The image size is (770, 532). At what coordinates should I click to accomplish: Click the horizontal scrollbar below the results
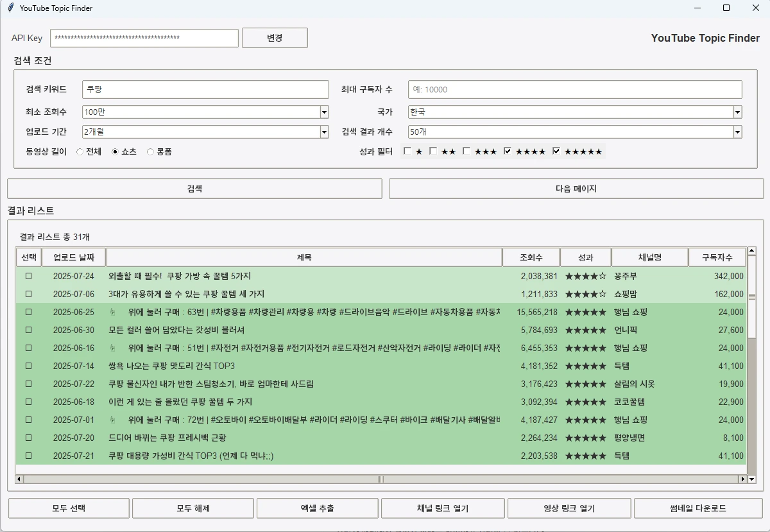381,479
